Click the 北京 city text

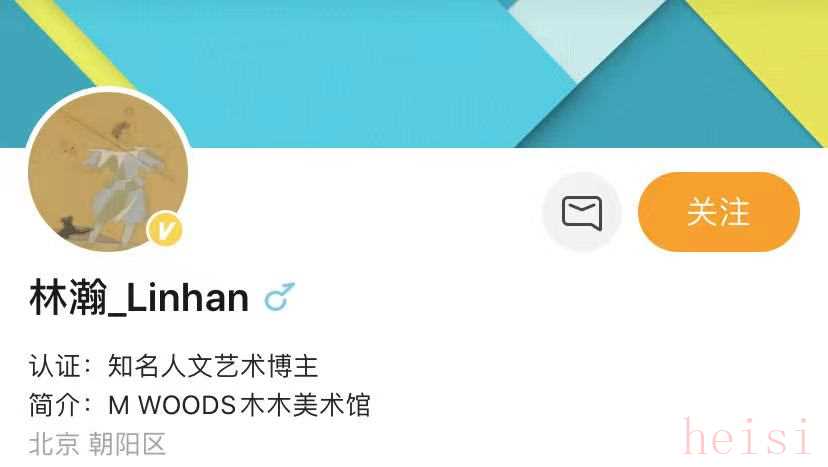54,444
